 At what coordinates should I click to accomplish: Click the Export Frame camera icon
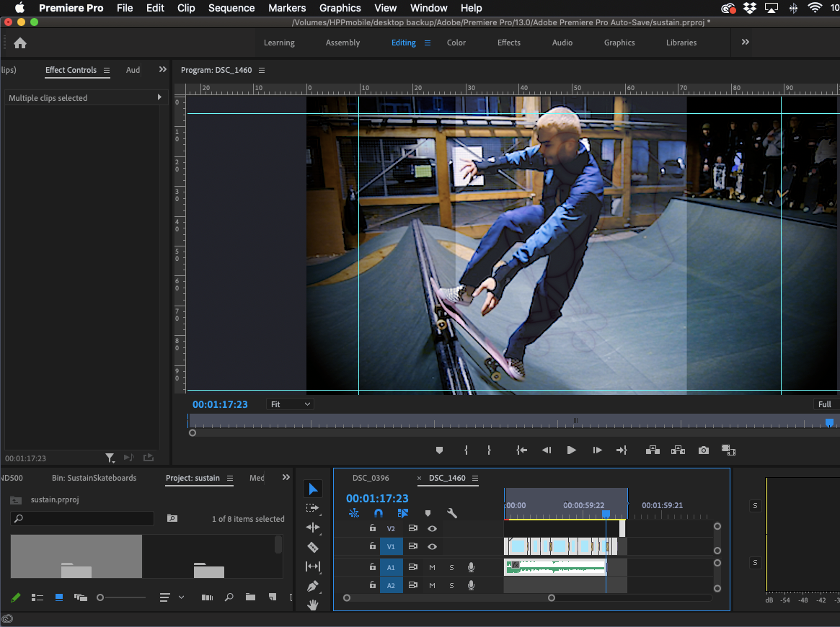coord(703,450)
